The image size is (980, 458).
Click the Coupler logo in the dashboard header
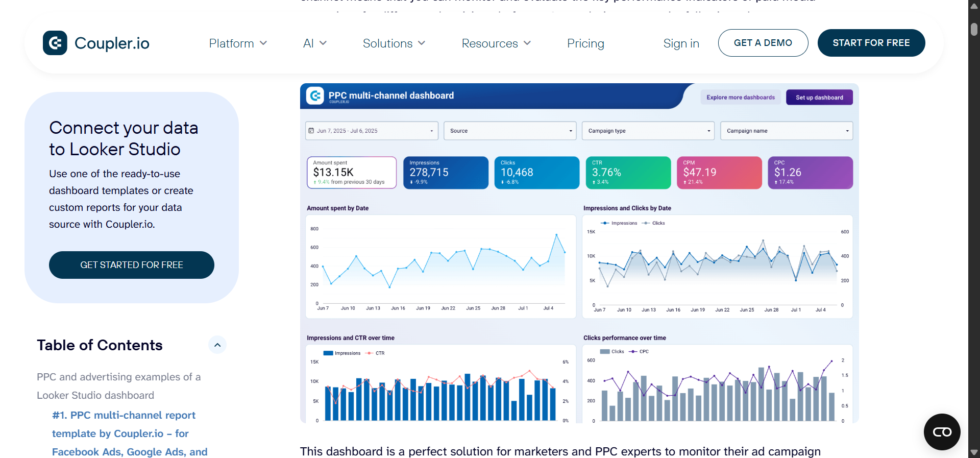315,95
